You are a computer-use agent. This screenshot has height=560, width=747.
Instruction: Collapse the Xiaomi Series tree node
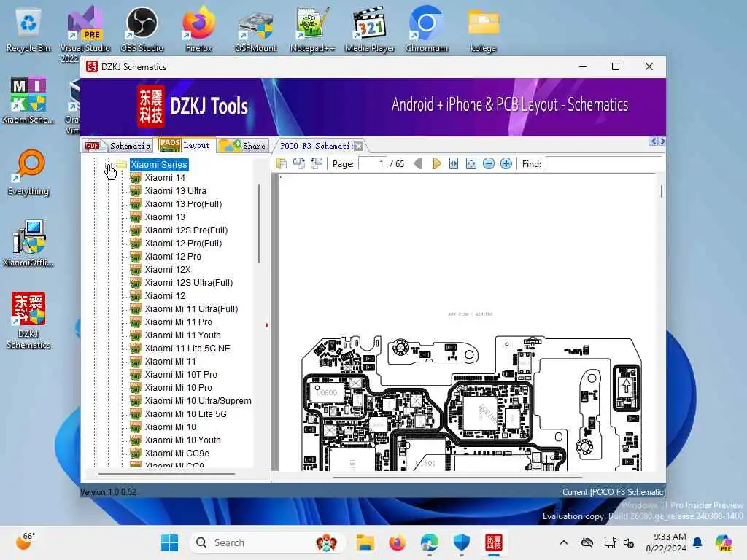coord(108,166)
